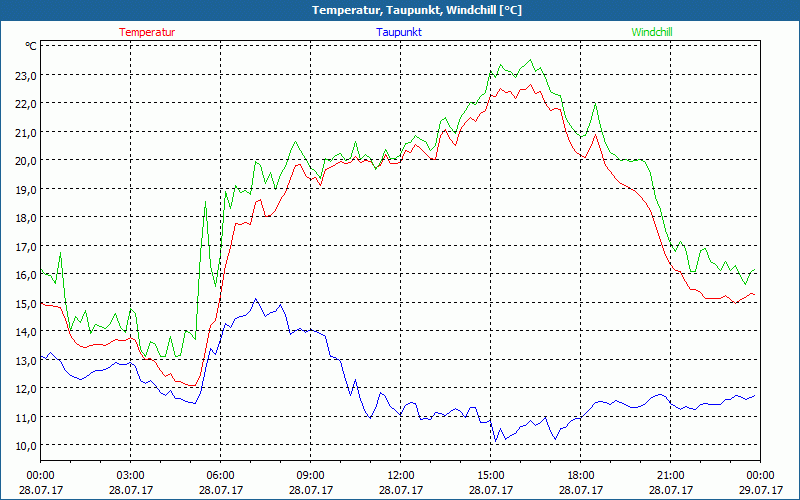
Task: Click the 23,0 y-axis value
Action: coord(26,76)
